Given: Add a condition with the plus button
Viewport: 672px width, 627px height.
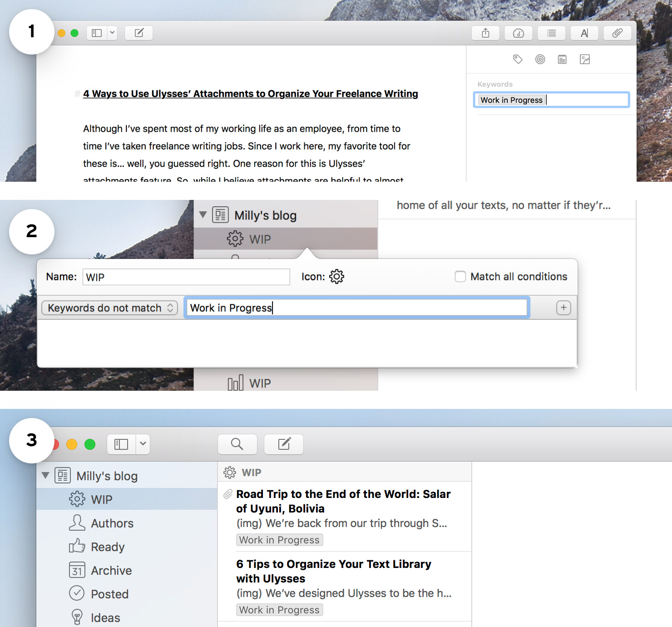Looking at the screenshot, I should tap(563, 308).
